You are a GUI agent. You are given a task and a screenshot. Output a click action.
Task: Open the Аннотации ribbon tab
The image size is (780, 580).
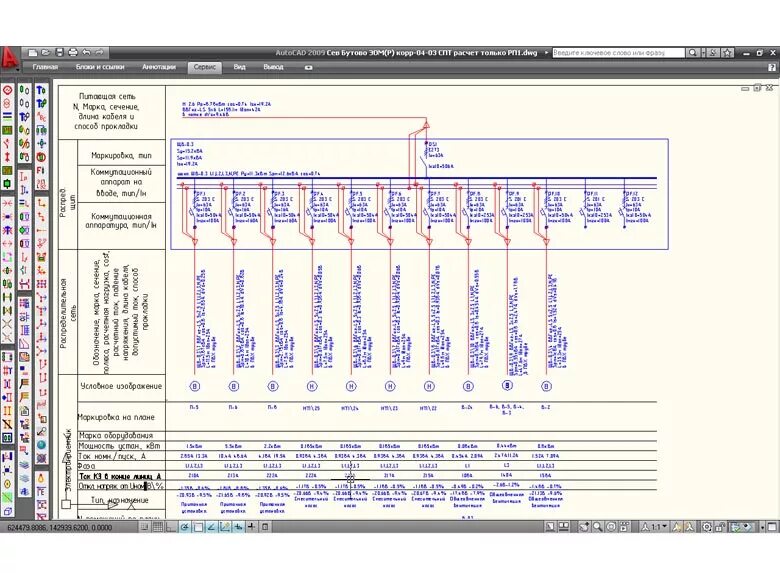tap(159, 67)
